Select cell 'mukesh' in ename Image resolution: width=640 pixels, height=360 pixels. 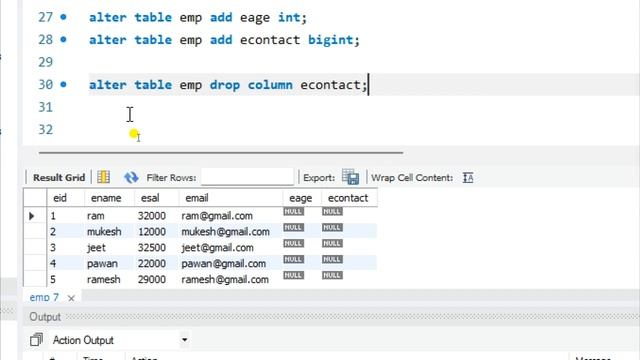pos(104,231)
